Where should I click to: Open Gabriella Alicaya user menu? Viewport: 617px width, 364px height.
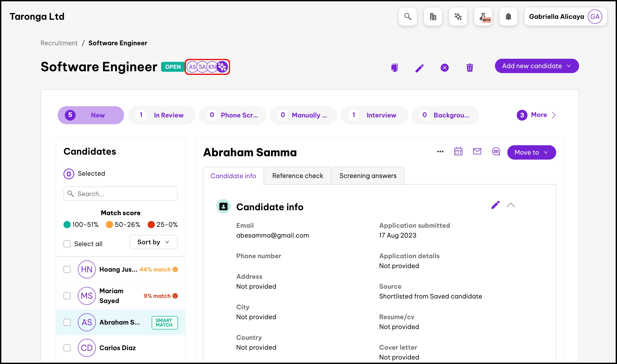click(565, 17)
